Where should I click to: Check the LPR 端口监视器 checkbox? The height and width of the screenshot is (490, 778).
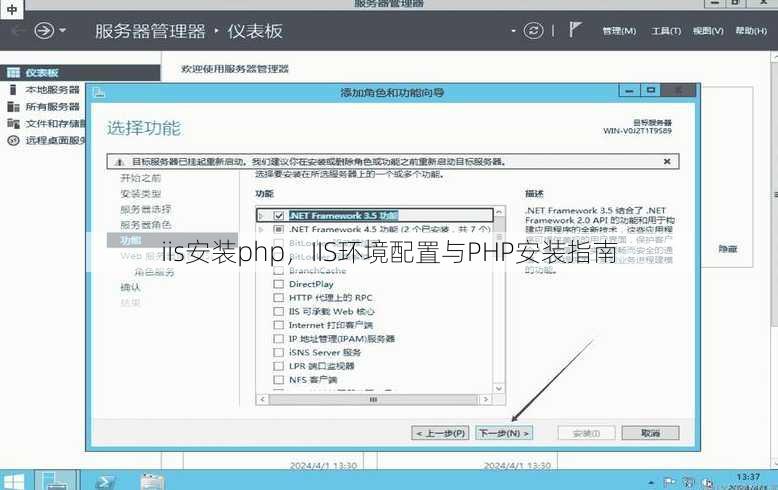click(278, 366)
